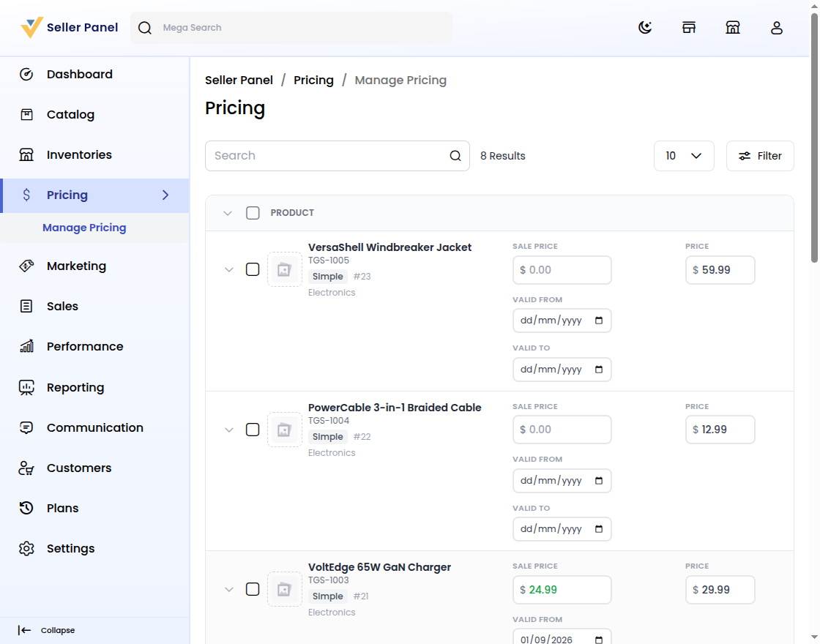Open the 10 results-per-page dropdown
Image resolution: width=820 pixels, height=644 pixels.
click(684, 156)
